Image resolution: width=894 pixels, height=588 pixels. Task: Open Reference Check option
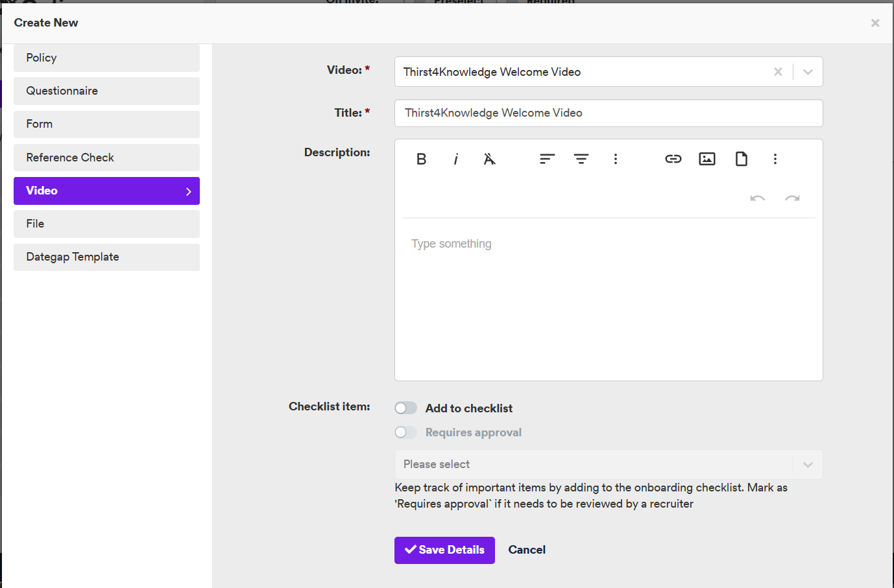tap(106, 158)
